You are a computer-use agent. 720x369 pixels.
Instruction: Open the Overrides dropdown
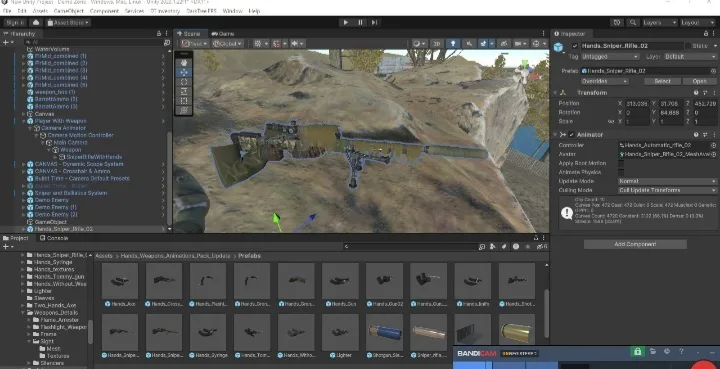coord(604,81)
